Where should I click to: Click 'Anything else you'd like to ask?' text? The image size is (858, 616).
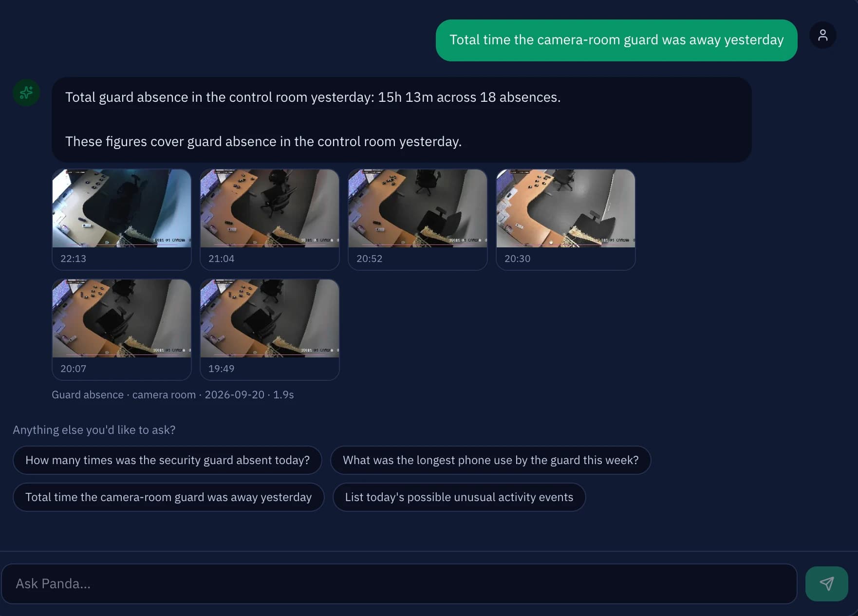point(94,430)
